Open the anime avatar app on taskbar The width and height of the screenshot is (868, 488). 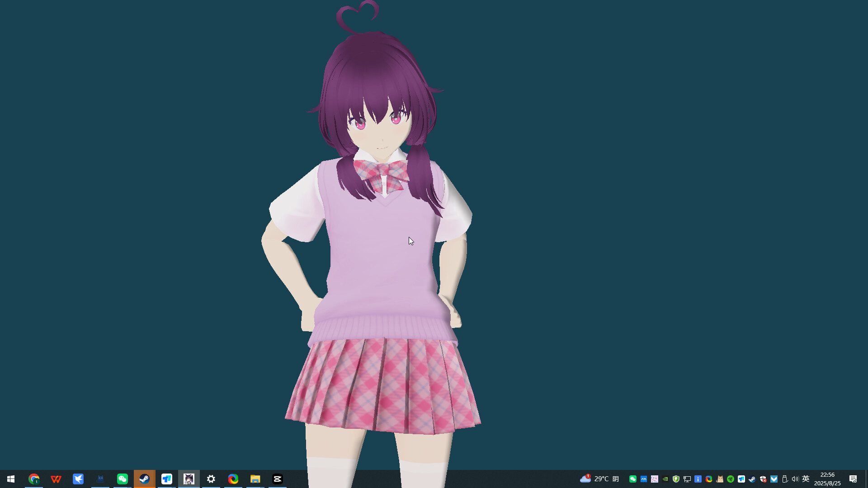coord(189,479)
